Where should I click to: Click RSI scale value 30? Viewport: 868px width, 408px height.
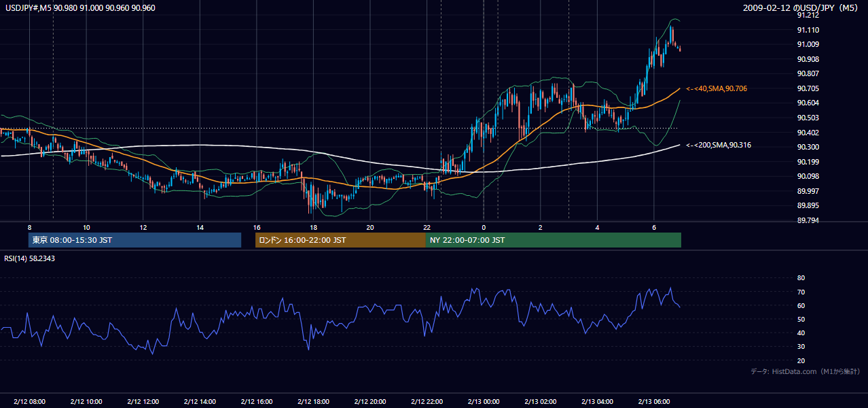click(x=801, y=347)
